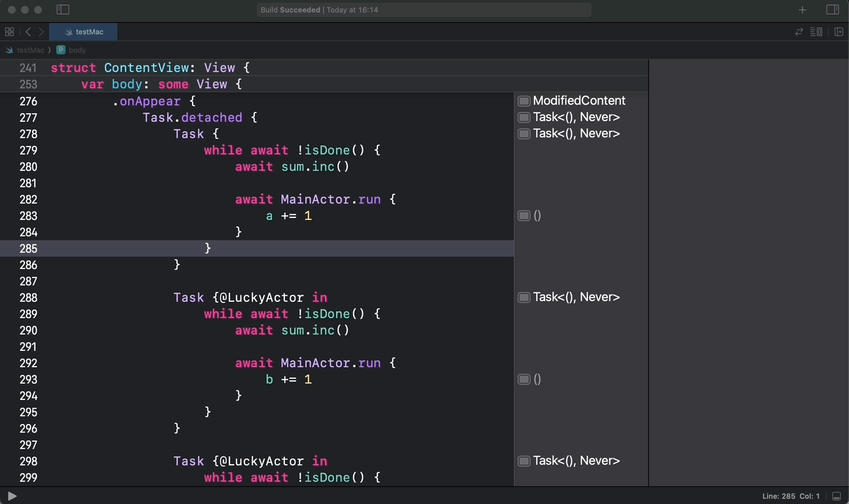
Task: Click the swift file icon in the jump bar
Action: coord(10,50)
